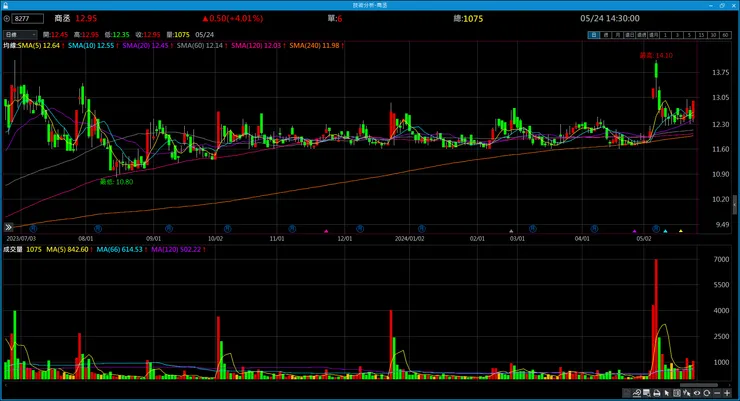Switch to daily (日) period tab

tap(594, 35)
